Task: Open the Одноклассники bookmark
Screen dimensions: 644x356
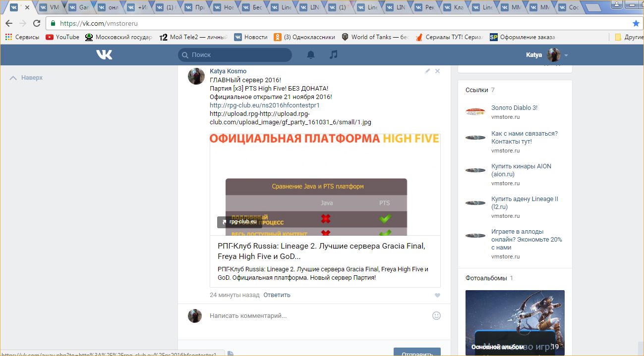Action: pyautogui.click(x=304, y=37)
